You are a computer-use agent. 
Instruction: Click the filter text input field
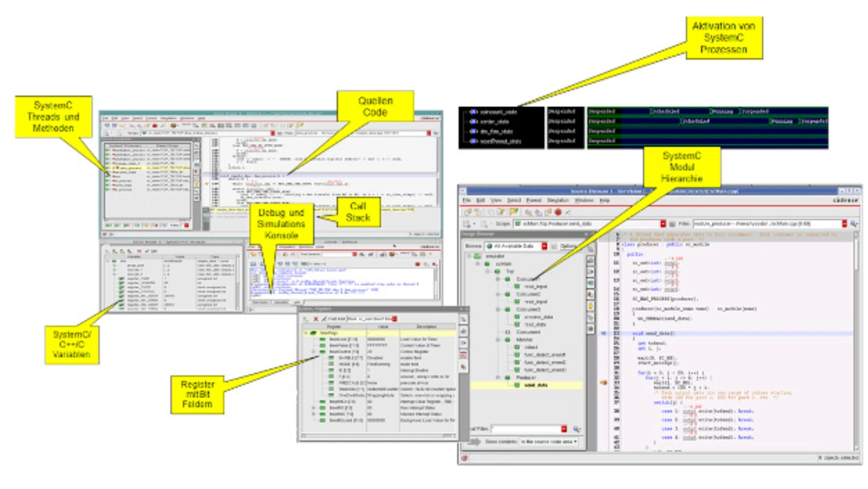point(526,429)
